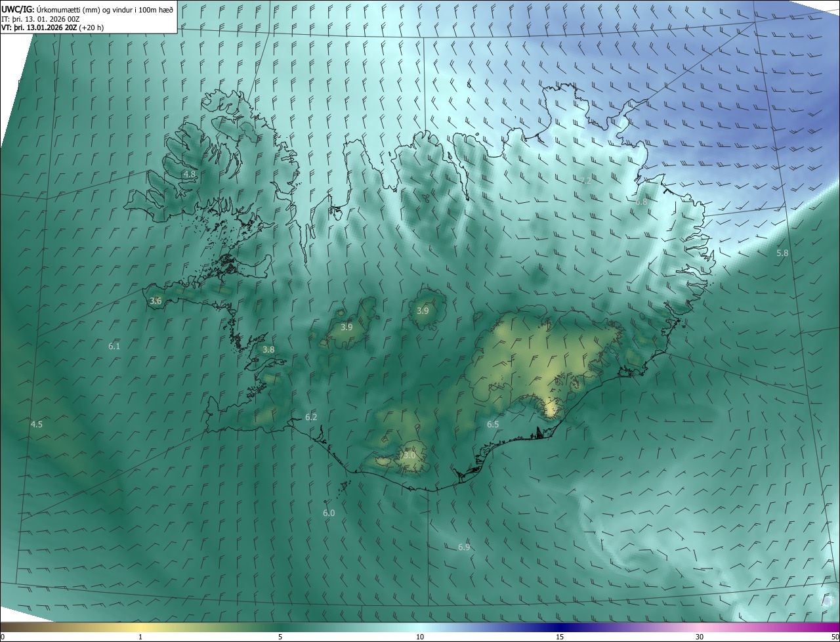Click the color scale label 50
Screen dimensions: 840x642
pos(834,637)
